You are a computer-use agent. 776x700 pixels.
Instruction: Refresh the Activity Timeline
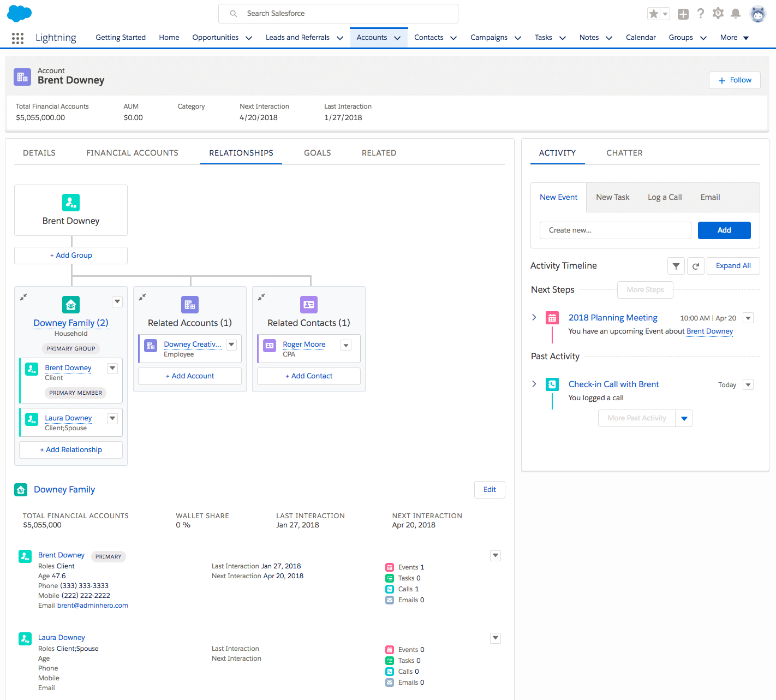[696, 266]
